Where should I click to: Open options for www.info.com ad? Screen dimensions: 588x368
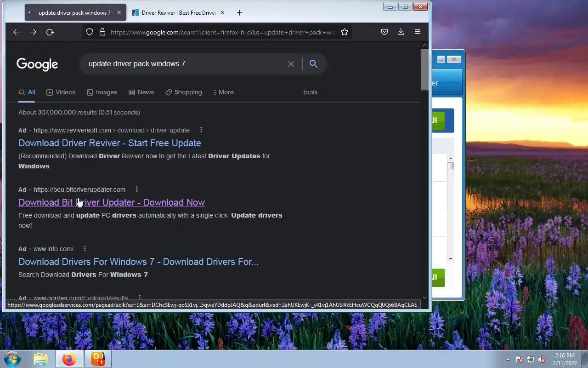tap(85, 249)
